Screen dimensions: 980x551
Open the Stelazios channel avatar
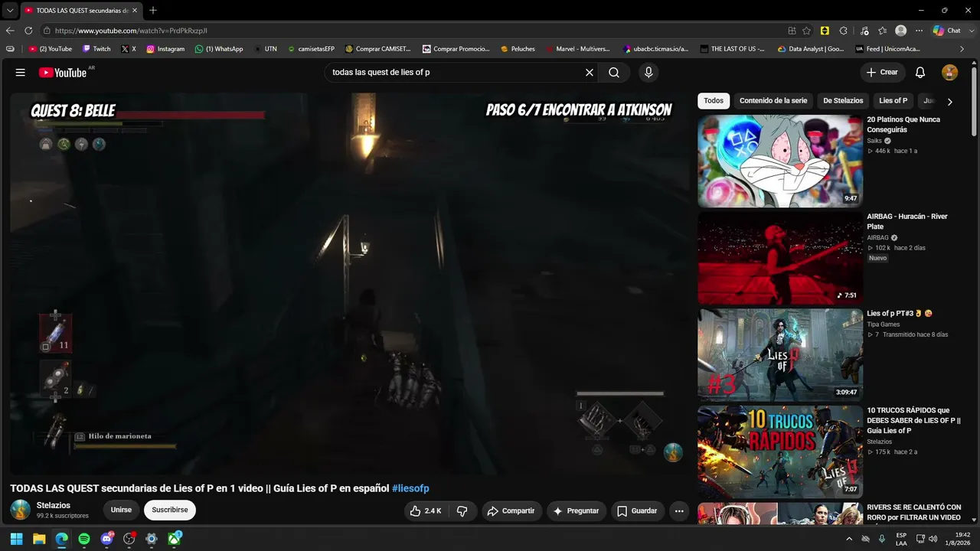point(21,510)
